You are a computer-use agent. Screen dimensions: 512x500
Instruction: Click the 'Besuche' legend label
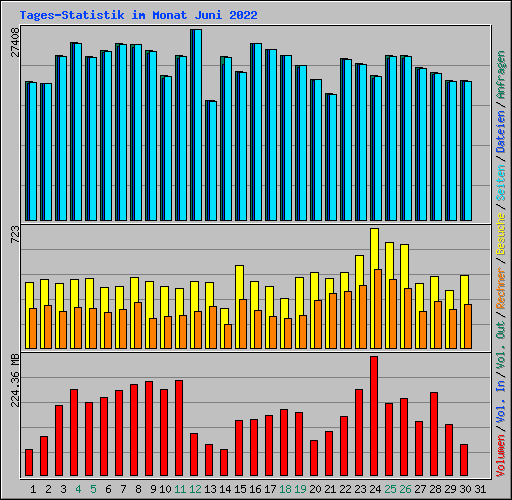point(501,234)
